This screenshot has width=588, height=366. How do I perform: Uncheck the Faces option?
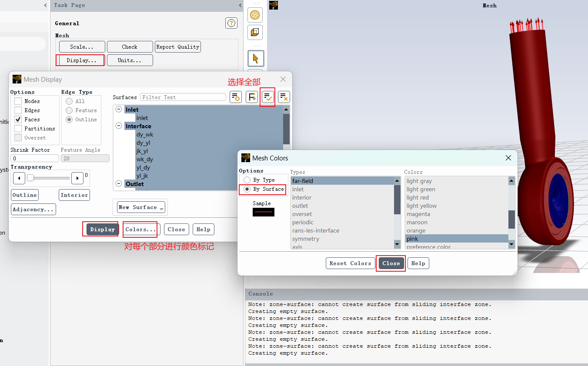click(x=18, y=120)
